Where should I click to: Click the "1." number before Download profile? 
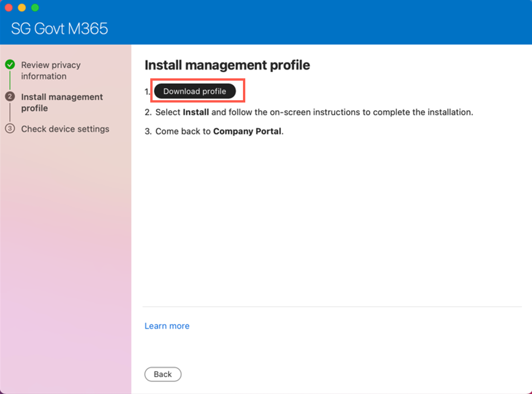[147, 92]
